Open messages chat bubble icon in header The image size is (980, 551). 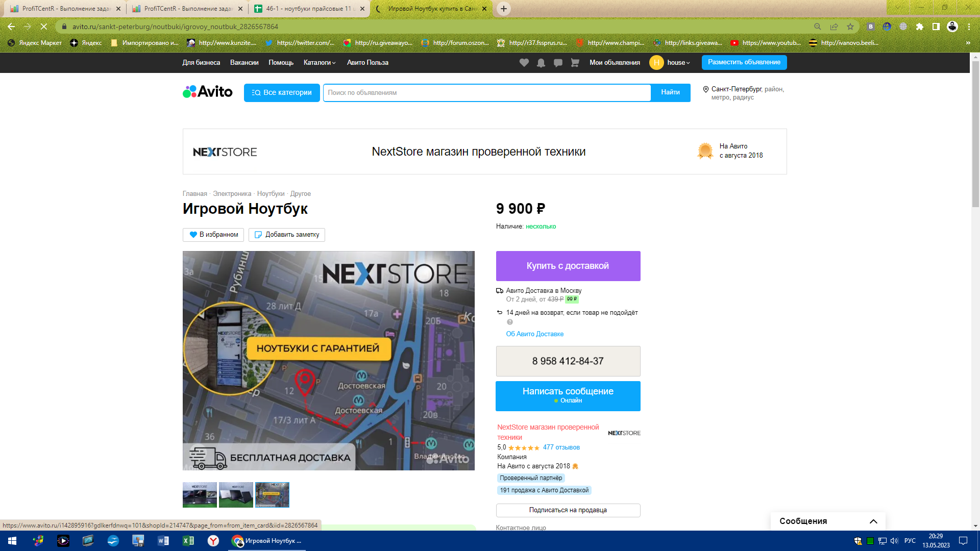[558, 63]
